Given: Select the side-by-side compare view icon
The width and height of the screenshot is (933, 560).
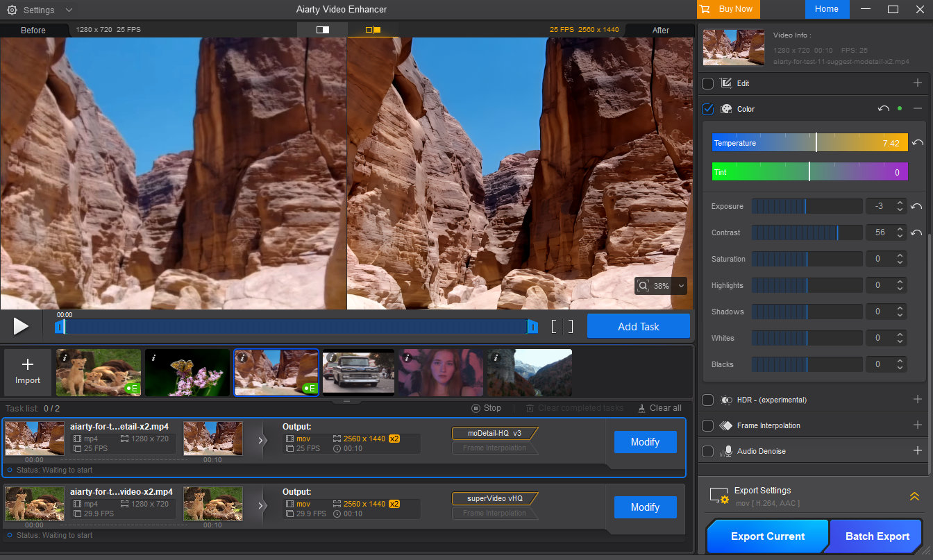Looking at the screenshot, I should (x=373, y=30).
